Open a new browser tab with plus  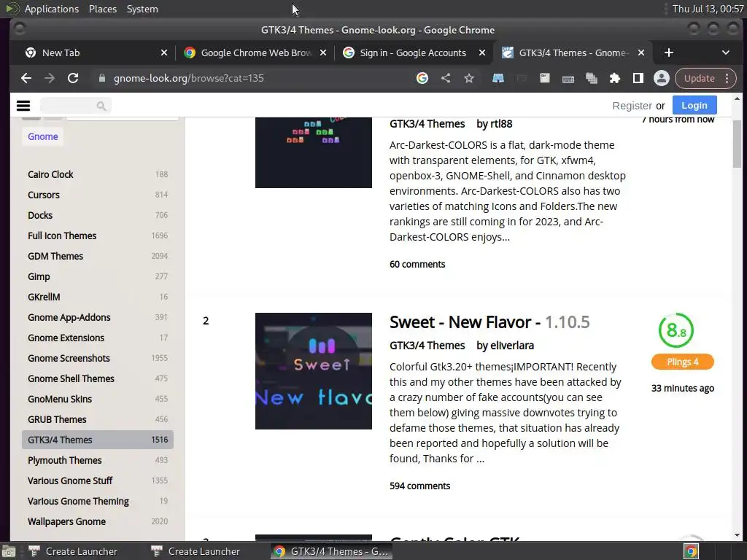coord(669,52)
